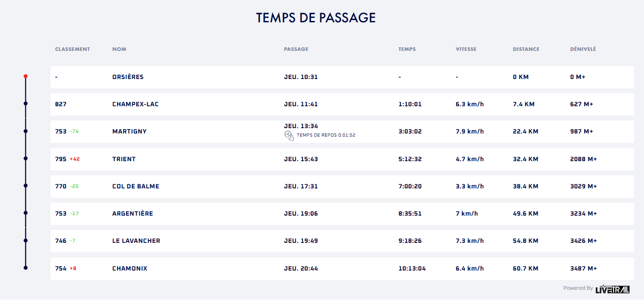
Task: Click the Argentière timeline marker
Action: click(25, 213)
